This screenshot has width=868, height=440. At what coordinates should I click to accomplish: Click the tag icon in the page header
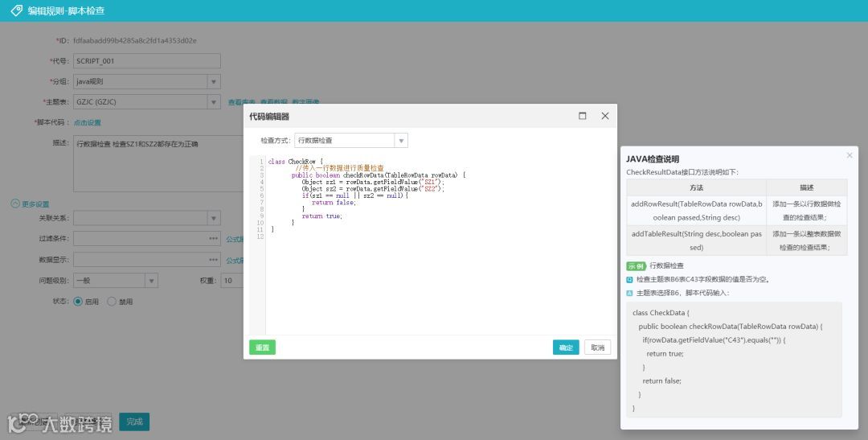(x=17, y=10)
